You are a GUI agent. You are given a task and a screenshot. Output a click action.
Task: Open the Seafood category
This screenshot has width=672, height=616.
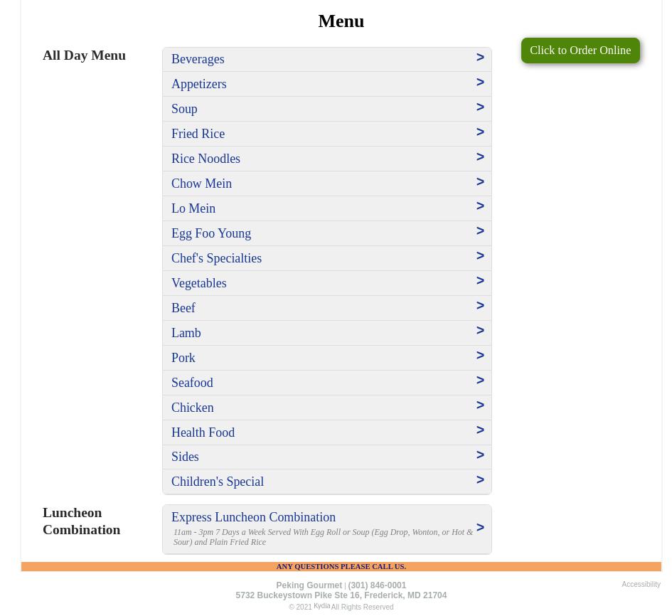click(x=192, y=383)
